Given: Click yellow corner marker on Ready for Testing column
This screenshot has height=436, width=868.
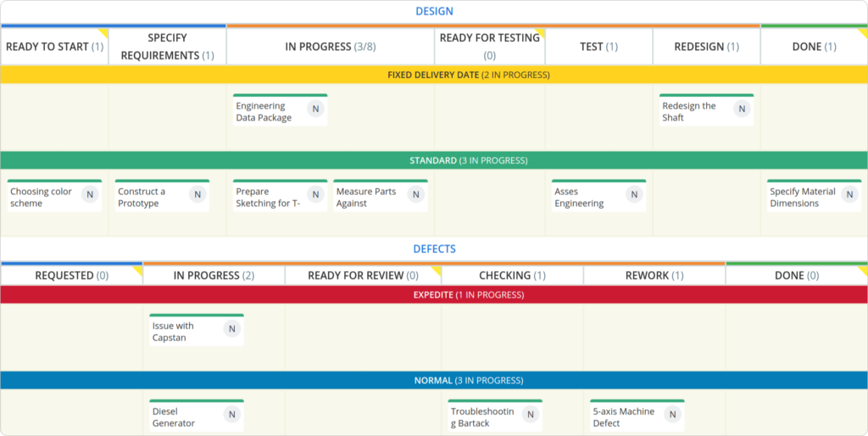Looking at the screenshot, I should tap(539, 33).
